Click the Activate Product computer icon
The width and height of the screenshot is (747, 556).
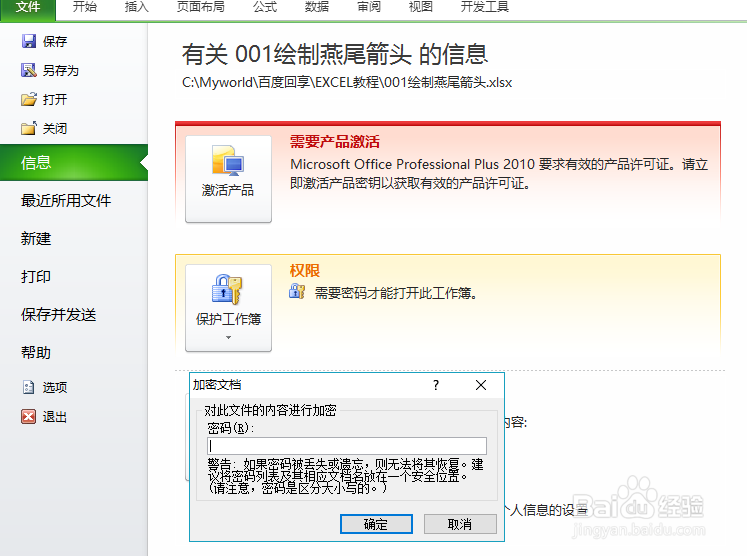(x=228, y=161)
